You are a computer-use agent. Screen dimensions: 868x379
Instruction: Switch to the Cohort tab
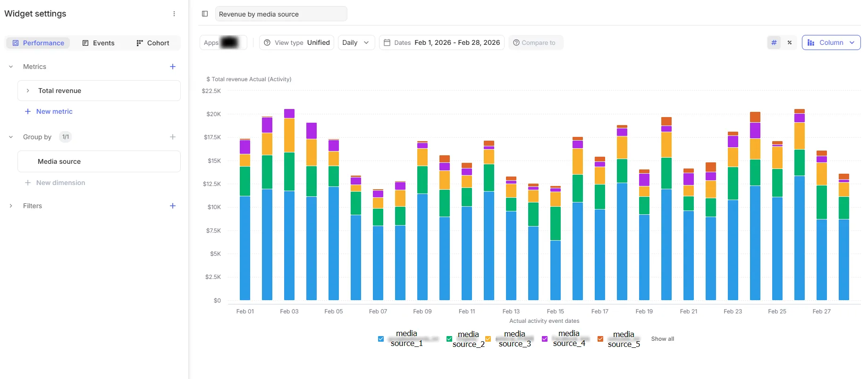coord(152,43)
